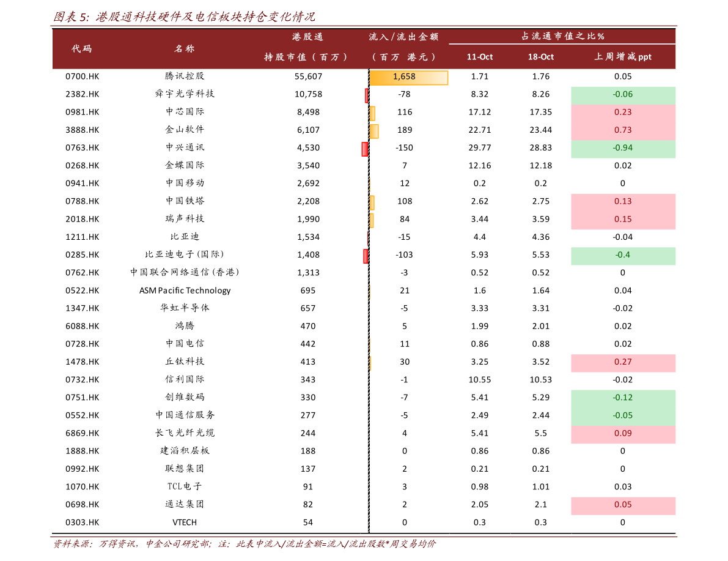
Task: Click the green -0.94 change cell
Action: pos(623,149)
